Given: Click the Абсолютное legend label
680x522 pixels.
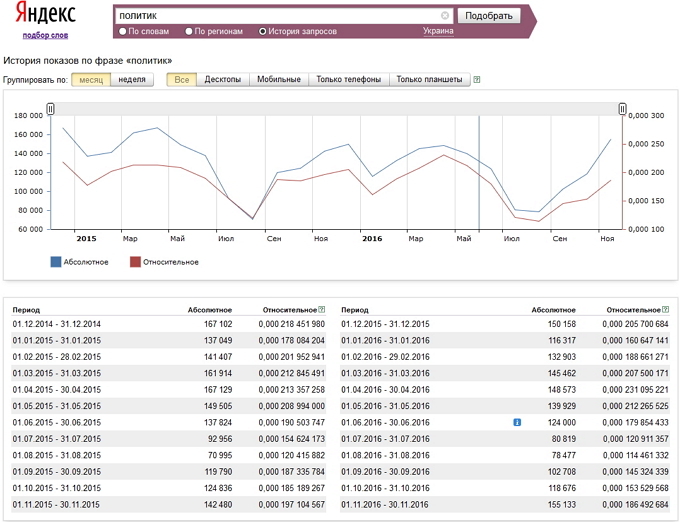Looking at the screenshot, I should click(x=86, y=262).
